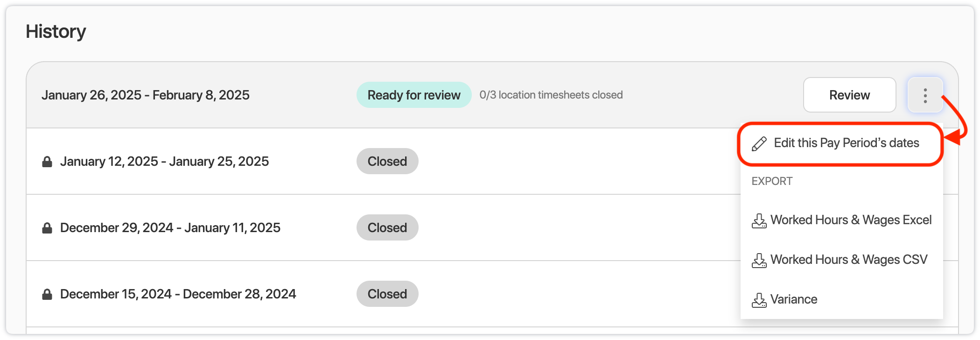Open January 12 – January 25, 2025 period
Image resolution: width=980 pixels, height=340 pixels.
[164, 162]
